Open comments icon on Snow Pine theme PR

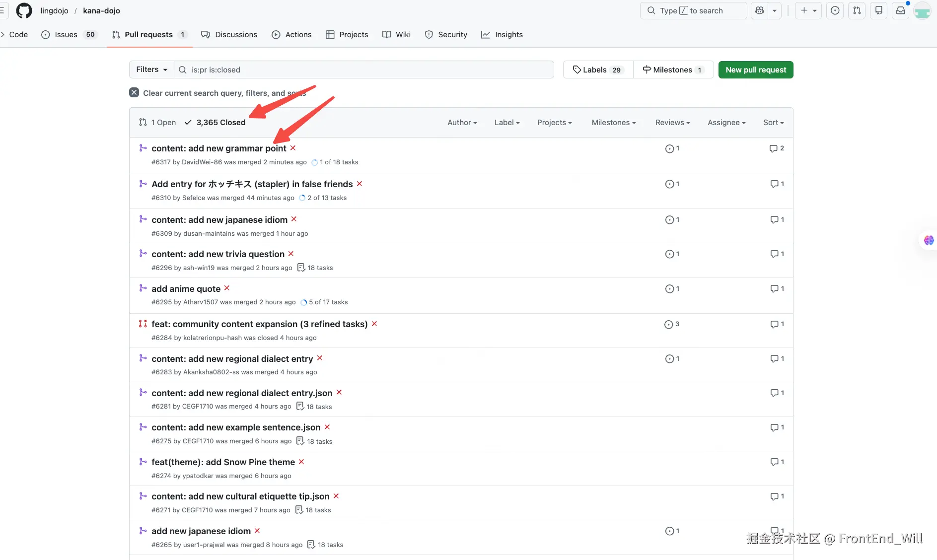[777, 462]
